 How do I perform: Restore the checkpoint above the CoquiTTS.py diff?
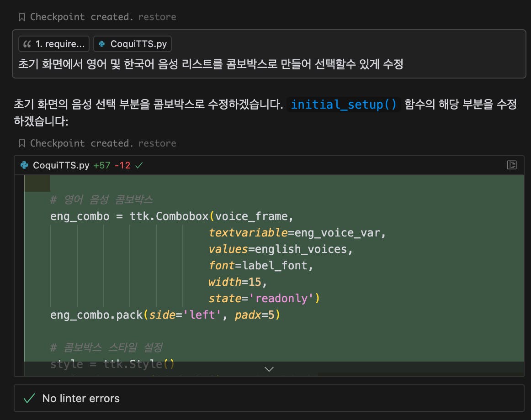pos(157,143)
